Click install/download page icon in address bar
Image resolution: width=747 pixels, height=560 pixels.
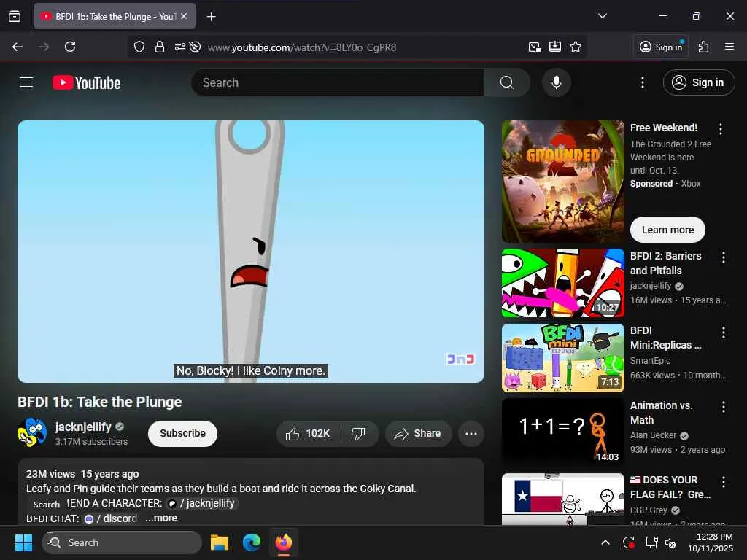point(555,47)
